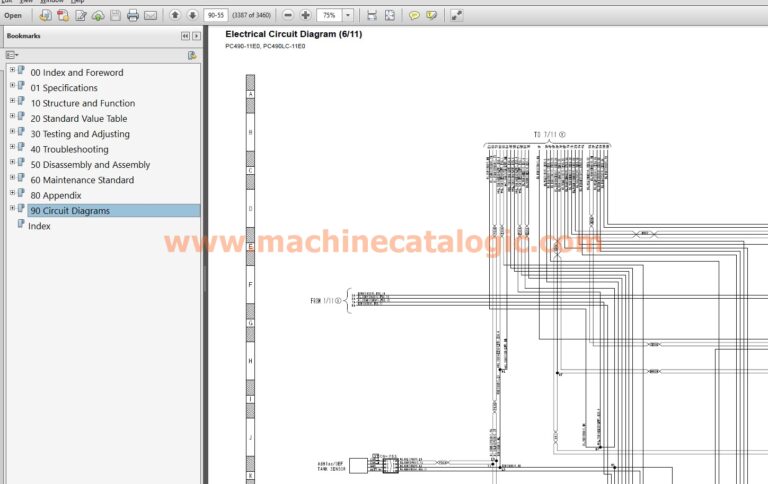Click the convert PDF icon with red page
This screenshot has height=484, width=768.
coord(63,16)
